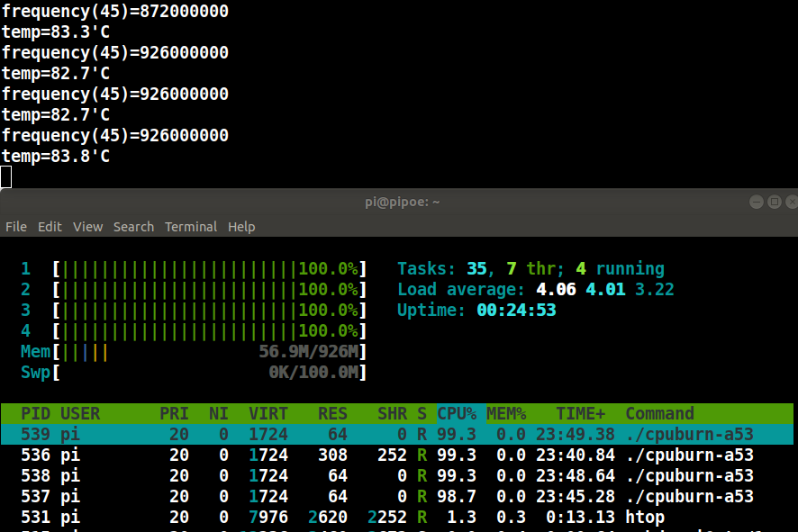Open the Search menu
Screen dimensions: 798x532
[133, 227]
